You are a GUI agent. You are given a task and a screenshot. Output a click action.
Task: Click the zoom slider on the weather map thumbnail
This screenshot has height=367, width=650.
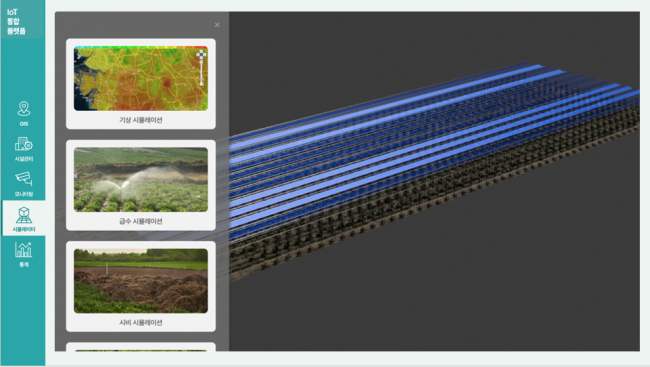pyautogui.click(x=201, y=72)
